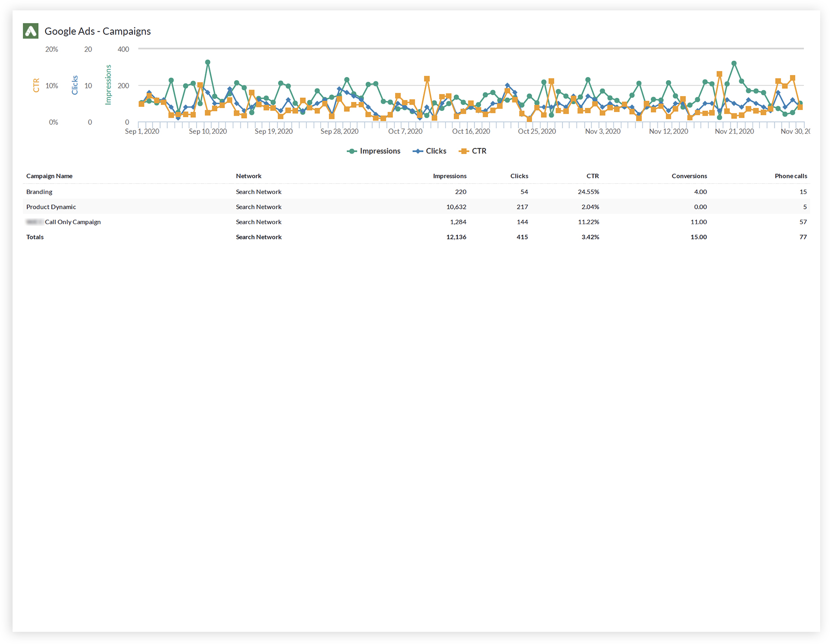
Task: Click the blue Clicks legend diamond marker
Action: pos(418,151)
